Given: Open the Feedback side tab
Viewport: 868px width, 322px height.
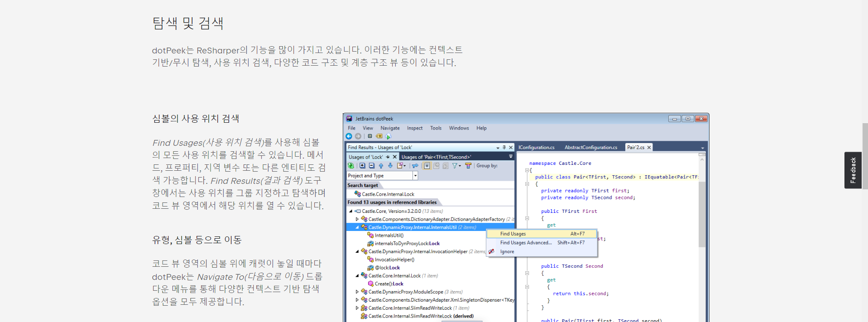Looking at the screenshot, I should [x=853, y=170].
